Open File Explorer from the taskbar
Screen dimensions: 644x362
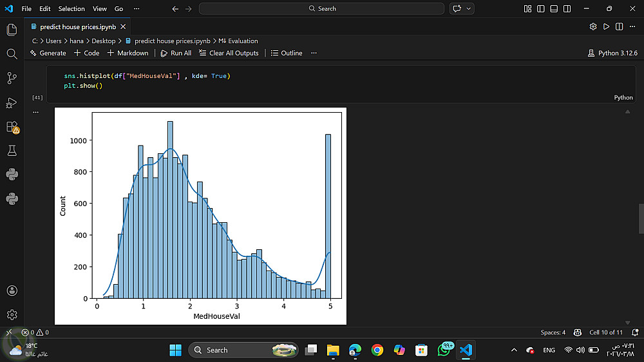(x=333, y=350)
